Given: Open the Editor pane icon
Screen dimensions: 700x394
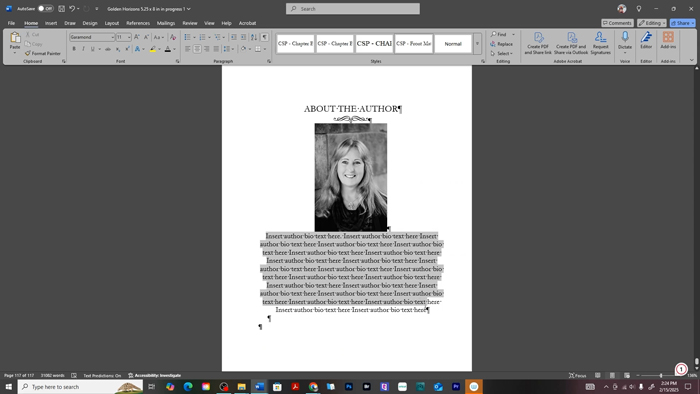Looking at the screenshot, I should coord(646,40).
